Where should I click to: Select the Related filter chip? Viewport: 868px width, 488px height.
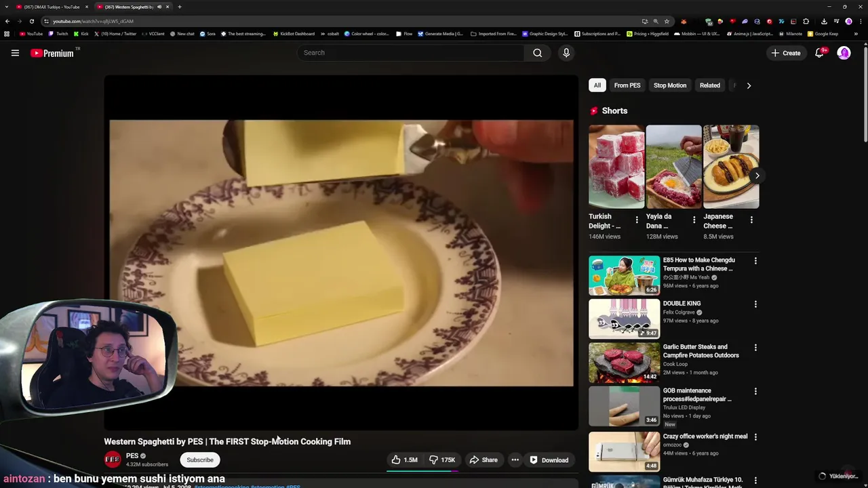[x=710, y=85]
